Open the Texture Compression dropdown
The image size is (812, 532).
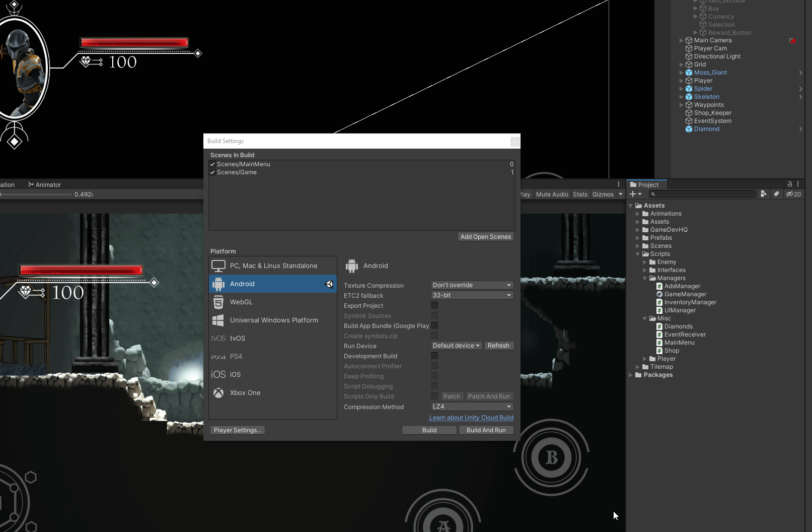pyautogui.click(x=472, y=285)
